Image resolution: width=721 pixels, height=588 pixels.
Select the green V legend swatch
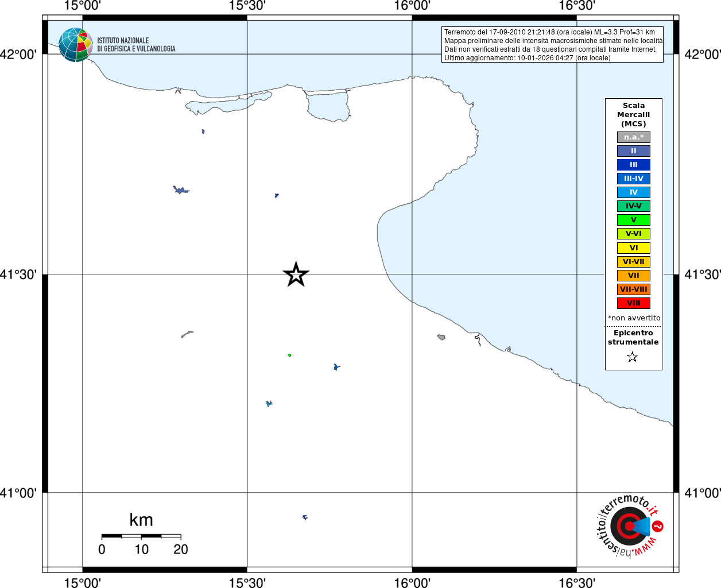(x=634, y=220)
